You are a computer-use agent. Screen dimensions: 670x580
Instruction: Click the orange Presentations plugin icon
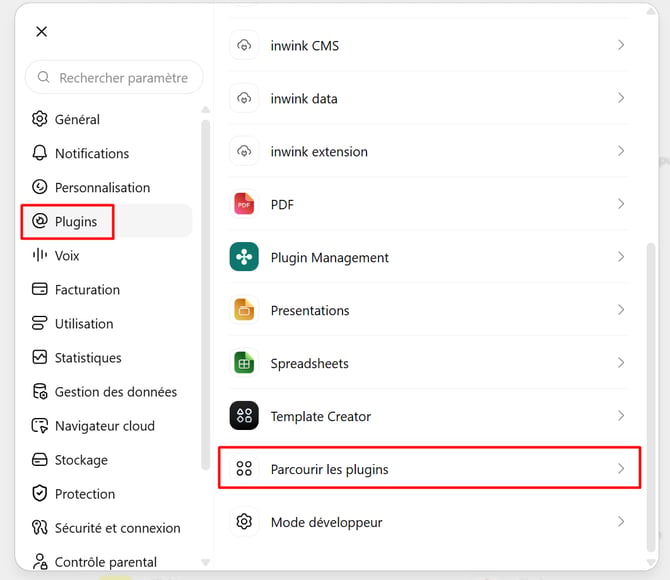pyautogui.click(x=244, y=310)
